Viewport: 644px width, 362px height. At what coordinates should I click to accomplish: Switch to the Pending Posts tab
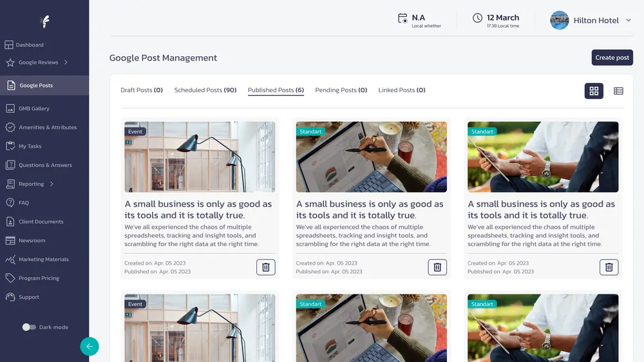tap(341, 90)
